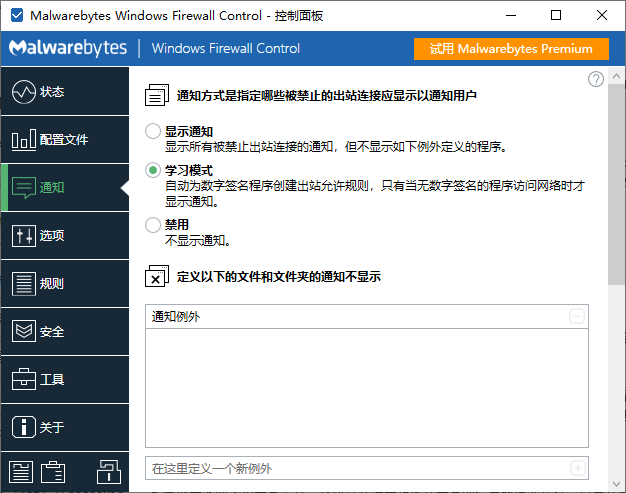Click 试用 Malwarebytes Premium button

coord(511,49)
